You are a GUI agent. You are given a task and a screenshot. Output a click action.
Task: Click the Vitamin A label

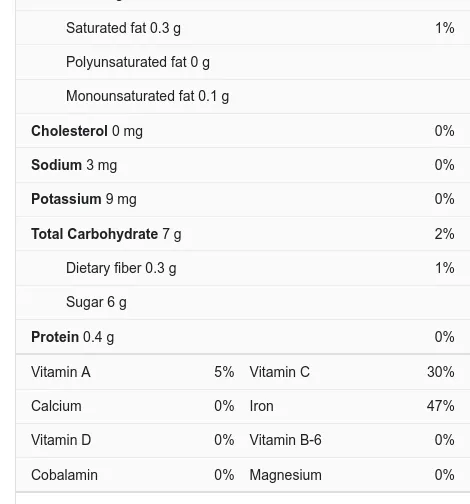61,372
